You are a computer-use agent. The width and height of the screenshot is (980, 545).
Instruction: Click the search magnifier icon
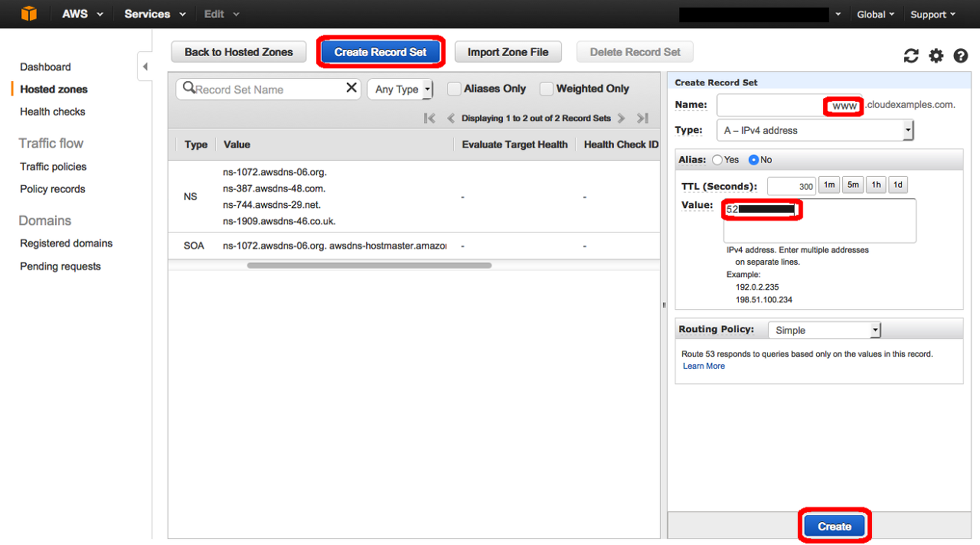188,88
